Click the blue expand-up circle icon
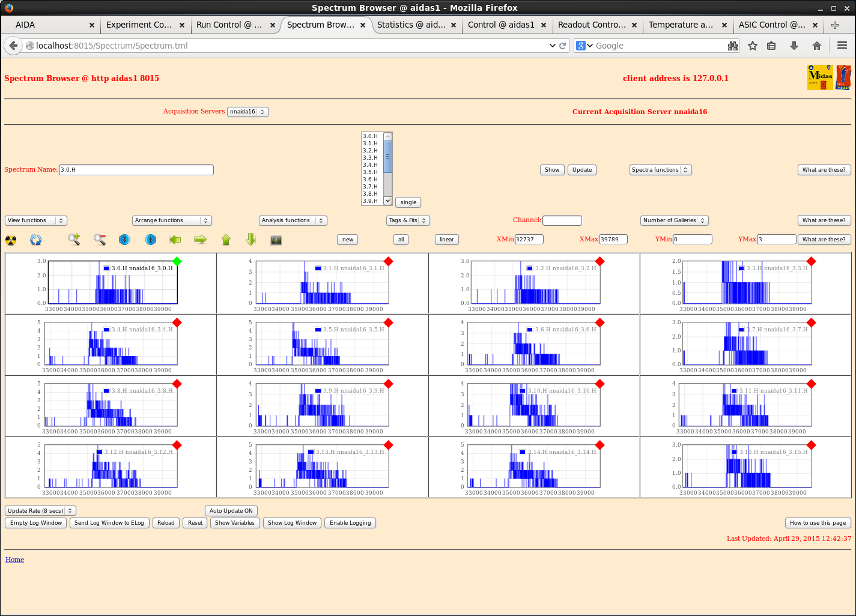The height and width of the screenshot is (616, 856). pyautogui.click(x=151, y=240)
